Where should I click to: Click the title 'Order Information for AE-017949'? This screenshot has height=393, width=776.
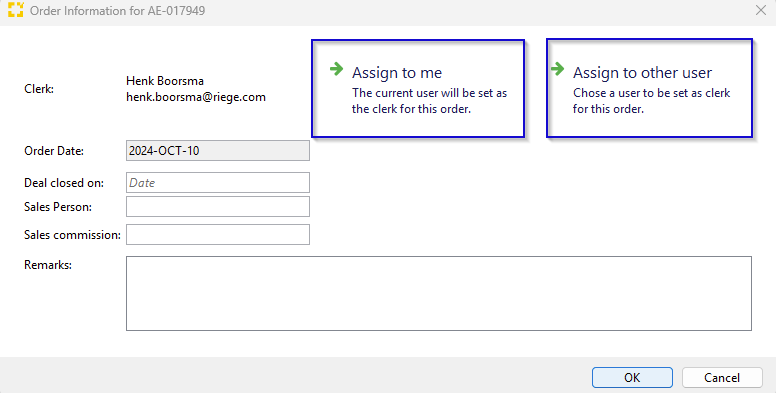(118, 10)
